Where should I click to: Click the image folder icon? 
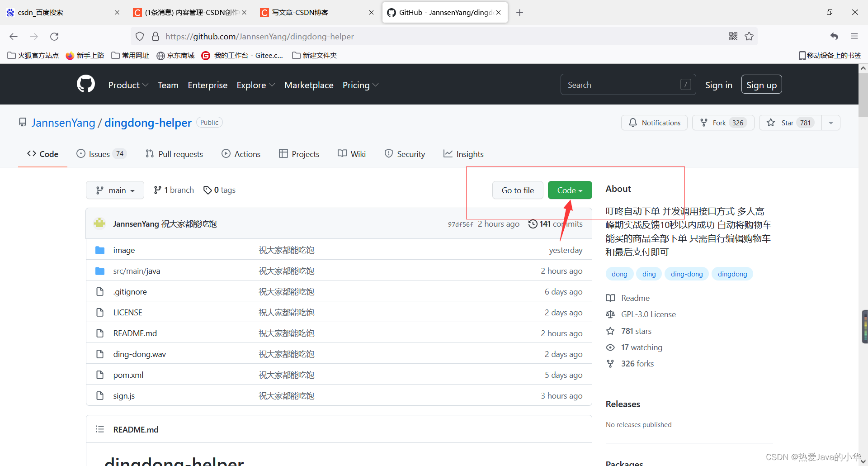click(100, 250)
